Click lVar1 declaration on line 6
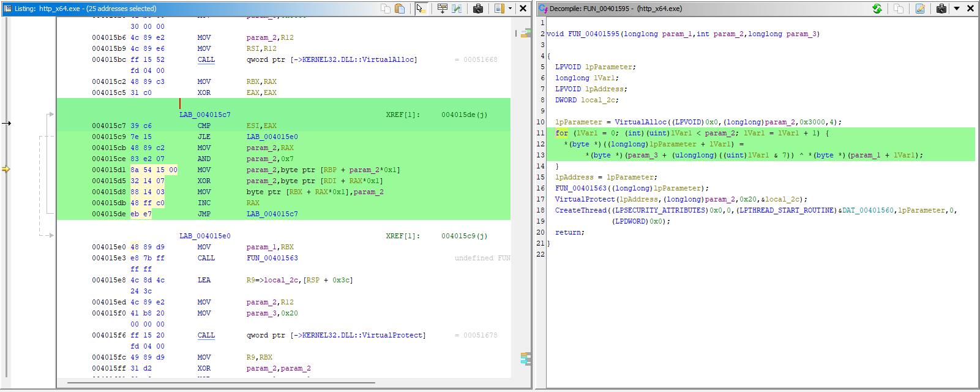Image resolution: width=980 pixels, height=392 pixels. point(604,78)
